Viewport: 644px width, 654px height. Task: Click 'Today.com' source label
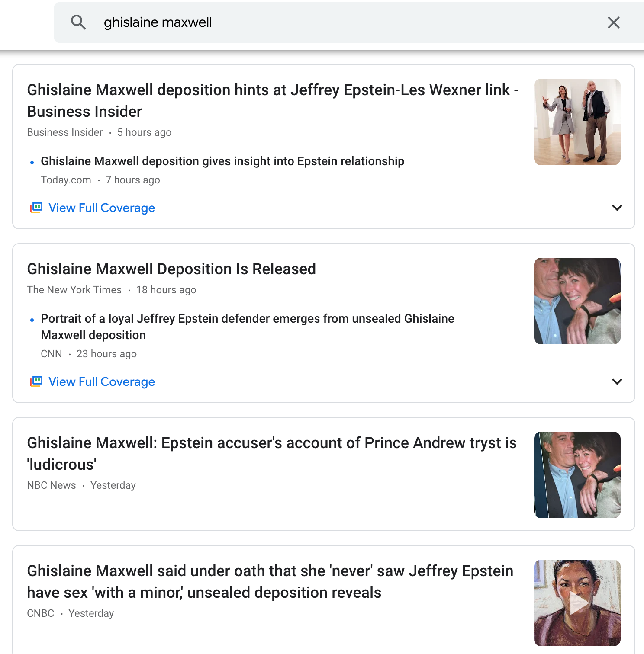tap(66, 180)
